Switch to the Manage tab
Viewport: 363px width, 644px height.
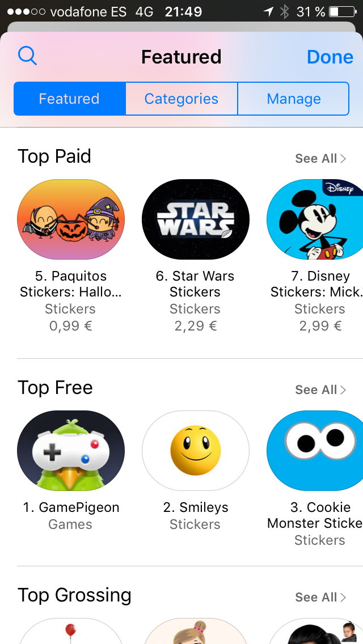293,99
